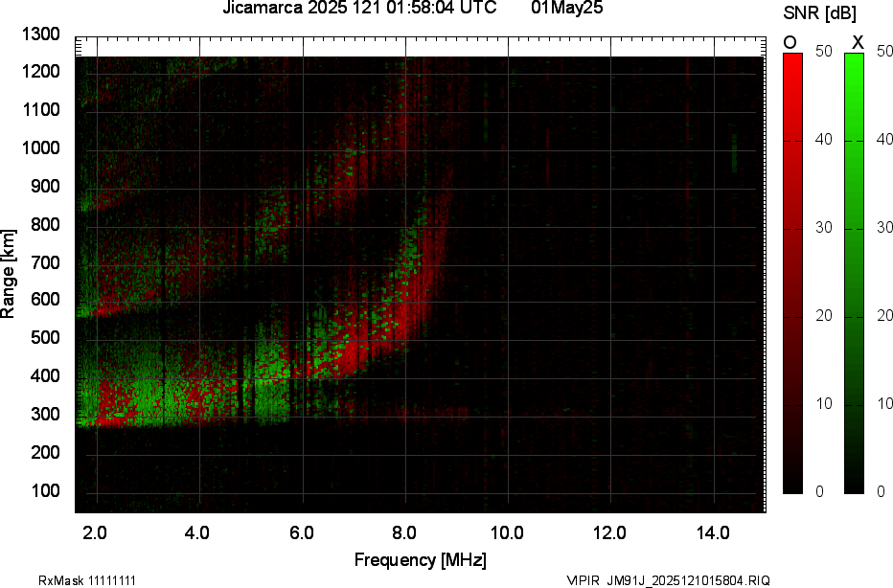Click the green X-mode SNR color bar
The image size is (893, 588).
click(854, 273)
